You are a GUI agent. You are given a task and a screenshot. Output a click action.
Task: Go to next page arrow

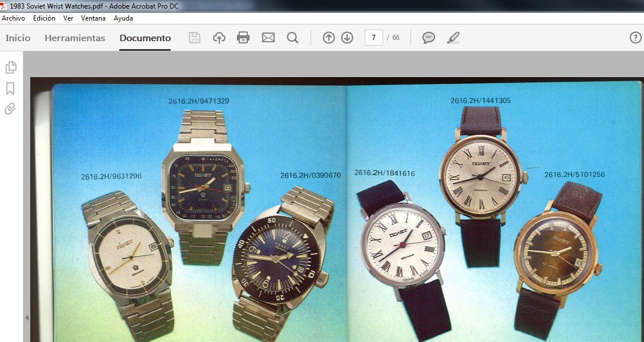tap(347, 38)
